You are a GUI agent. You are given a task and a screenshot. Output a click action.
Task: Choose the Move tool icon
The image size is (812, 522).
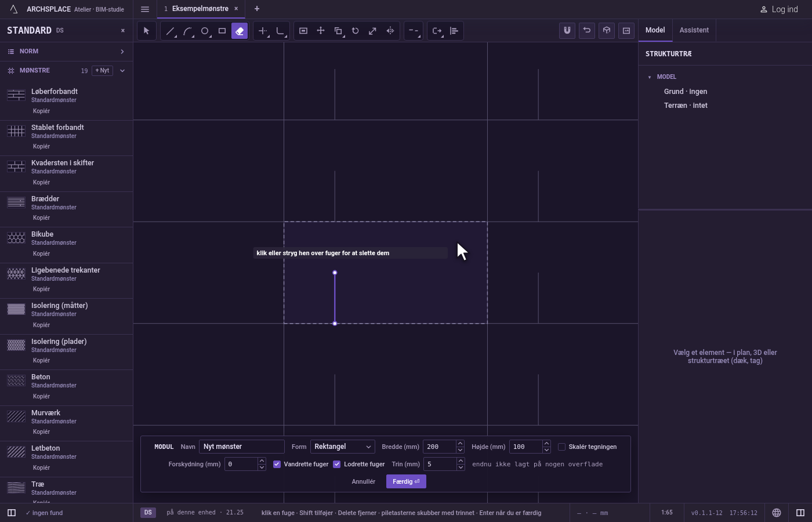[x=321, y=31]
